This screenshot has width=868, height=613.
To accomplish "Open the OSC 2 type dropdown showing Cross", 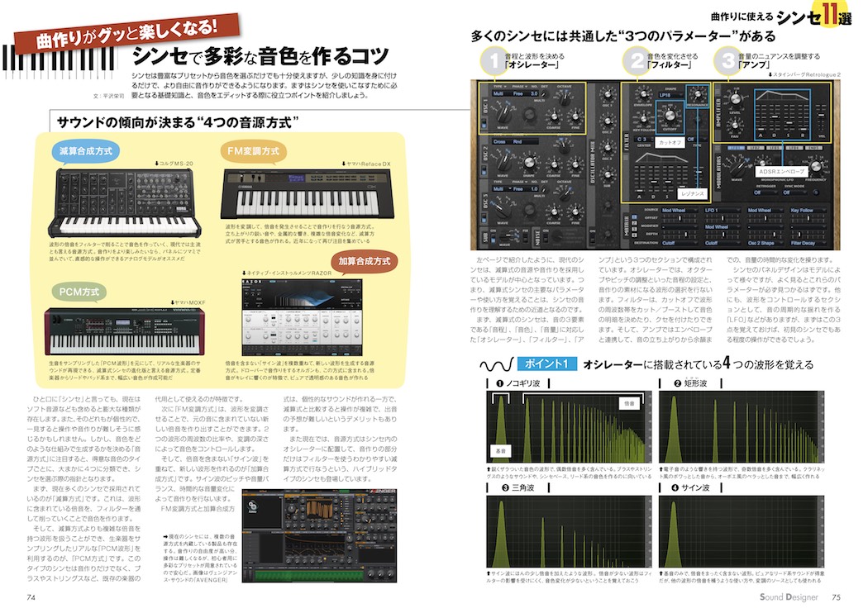I will 500,141.
